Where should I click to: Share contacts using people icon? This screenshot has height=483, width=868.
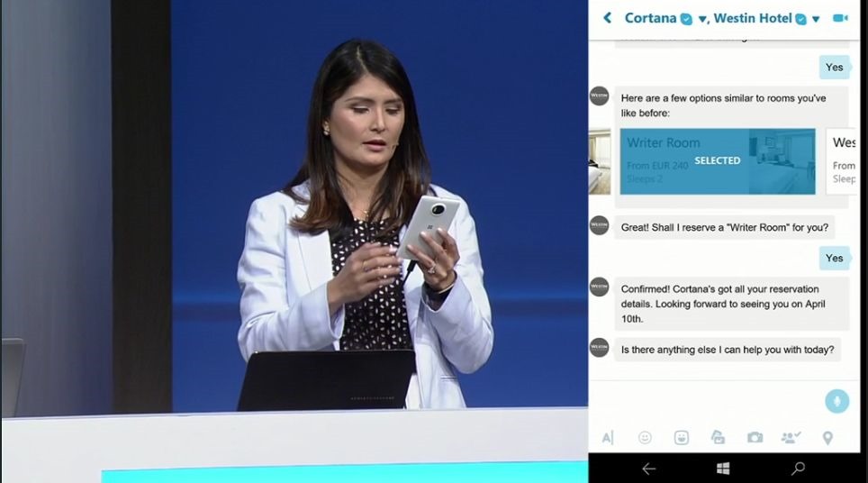(791, 438)
